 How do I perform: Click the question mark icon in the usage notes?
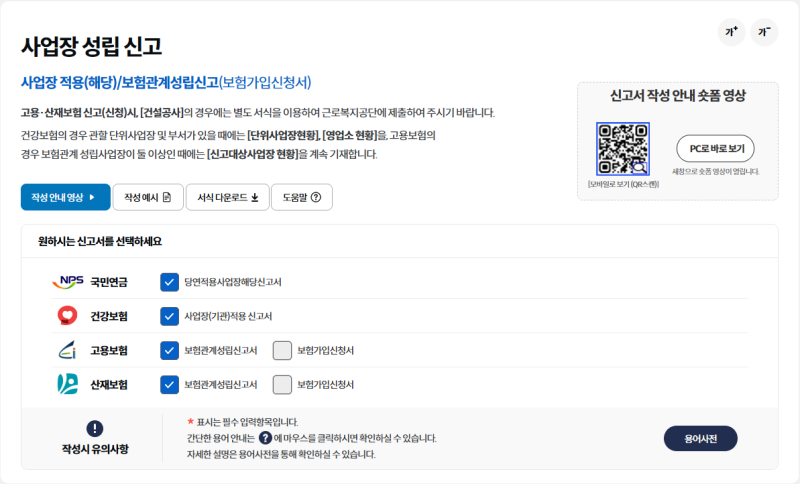pyautogui.click(x=265, y=438)
